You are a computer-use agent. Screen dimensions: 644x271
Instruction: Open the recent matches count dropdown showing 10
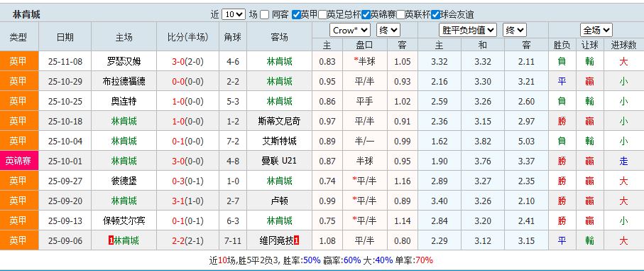click(234, 14)
